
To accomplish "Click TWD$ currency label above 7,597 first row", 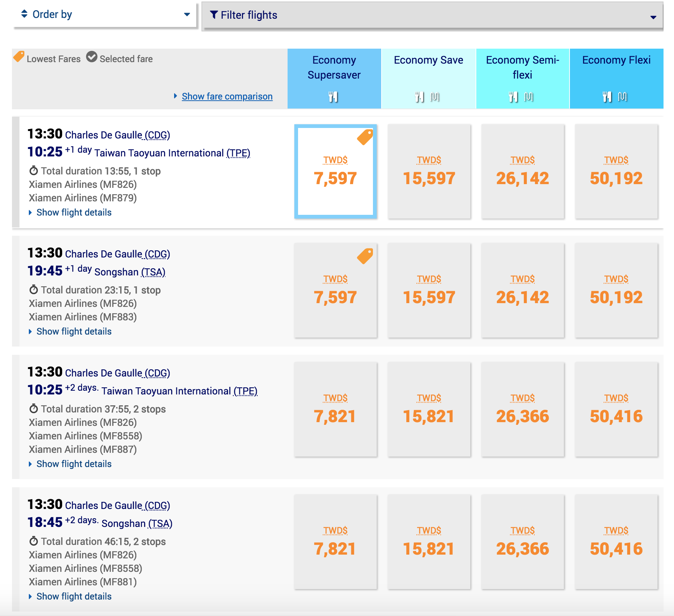I will pyautogui.click(x=336, y=160).
